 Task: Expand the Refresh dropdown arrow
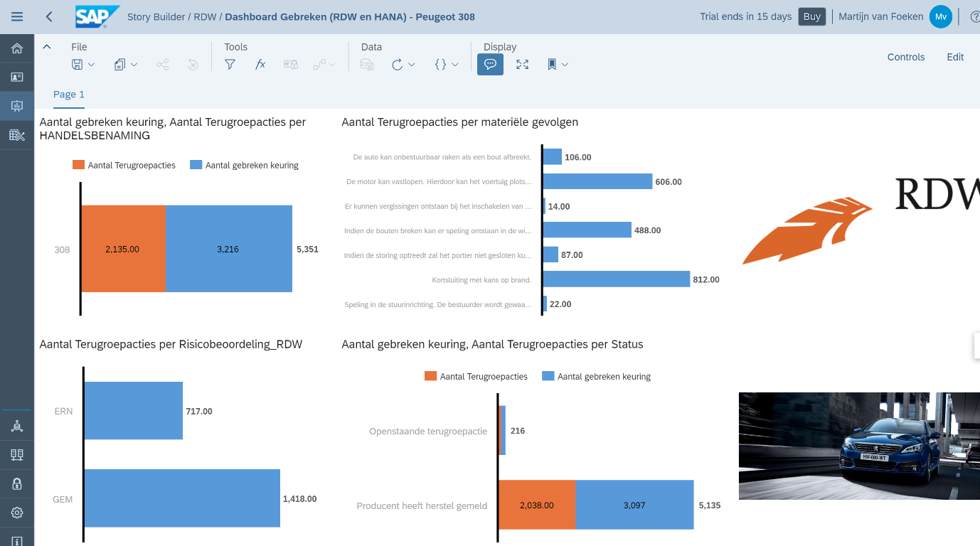(412, 65)
